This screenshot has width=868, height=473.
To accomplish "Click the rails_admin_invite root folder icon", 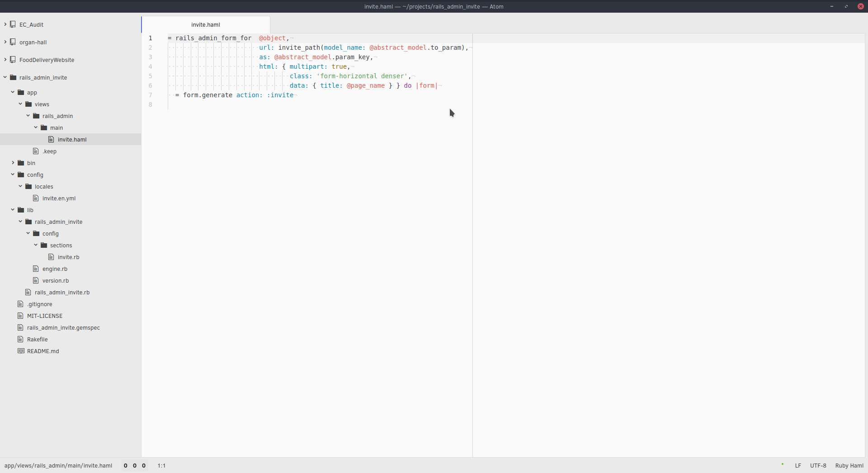I will click(x=13, y=77).
